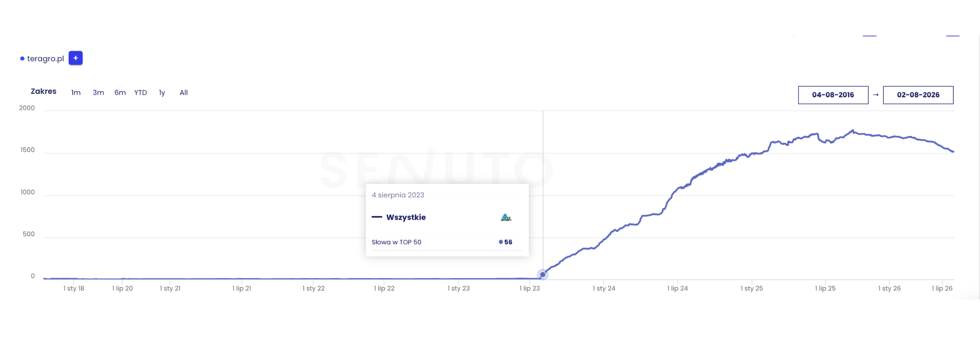Click the teragro.pl domain label
Viewport: 980px width, 356px height.
click(x=45, y=59)
